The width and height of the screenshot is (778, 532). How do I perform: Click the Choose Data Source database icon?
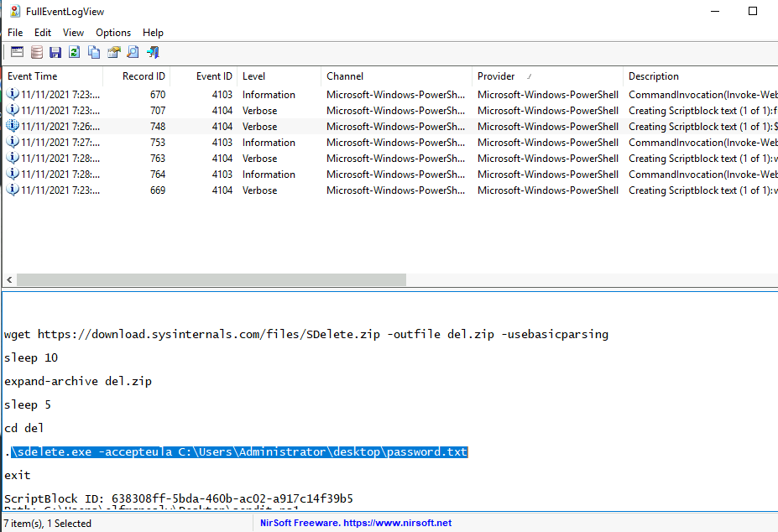coord(36,52)
